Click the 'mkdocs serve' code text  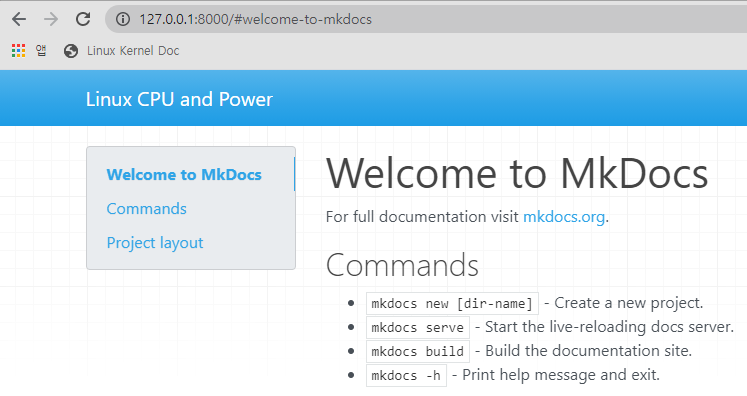[418, 327]
